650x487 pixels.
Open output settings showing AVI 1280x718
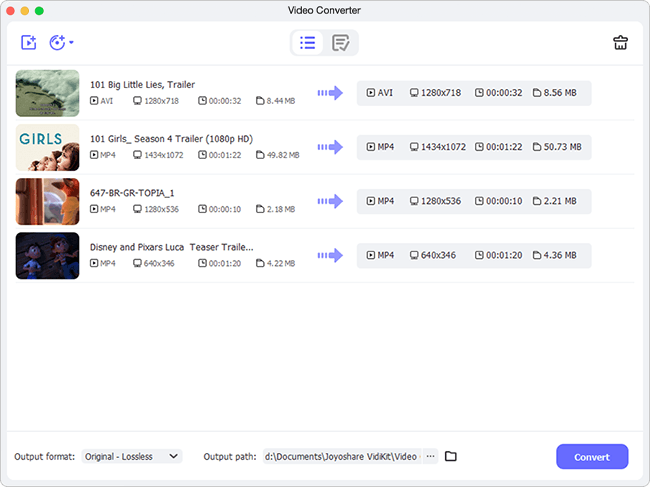tap(474, 93)
